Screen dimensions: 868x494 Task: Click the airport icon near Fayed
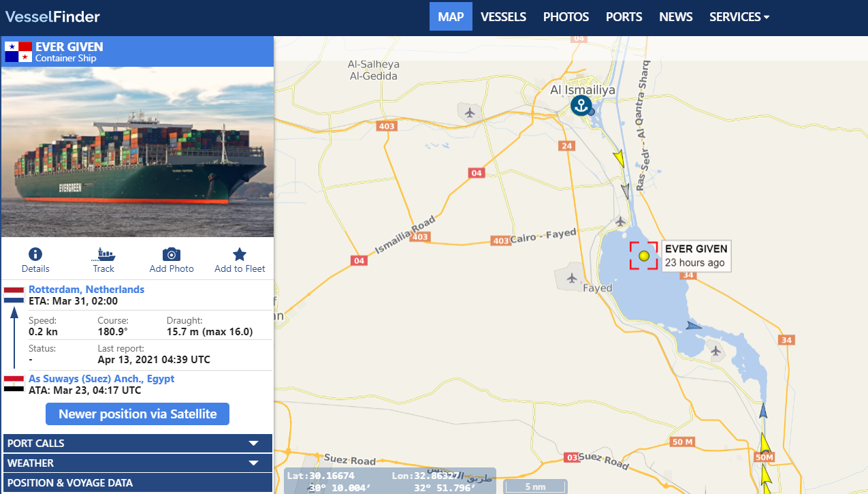(571, 278)
